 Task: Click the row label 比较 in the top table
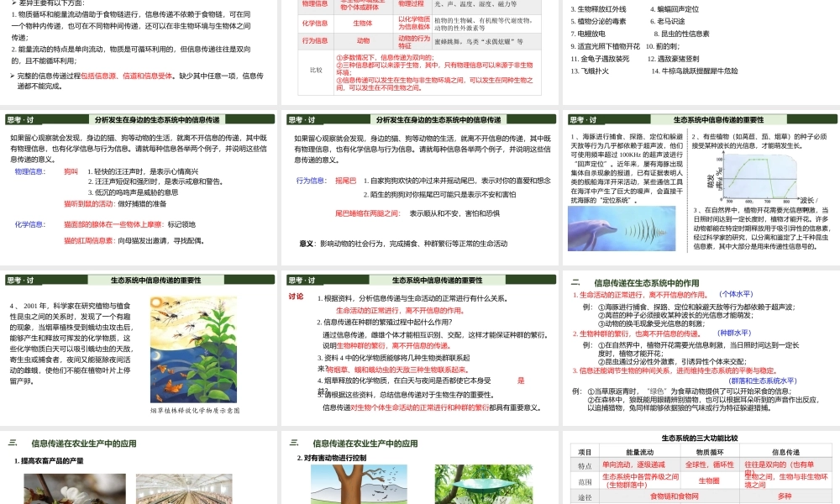point(316,71)
